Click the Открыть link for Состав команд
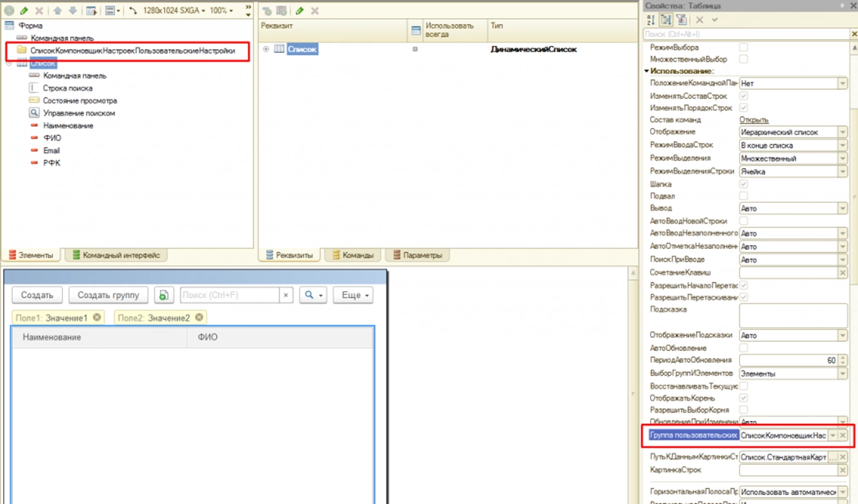858x504 pixels. coord(754,120)
